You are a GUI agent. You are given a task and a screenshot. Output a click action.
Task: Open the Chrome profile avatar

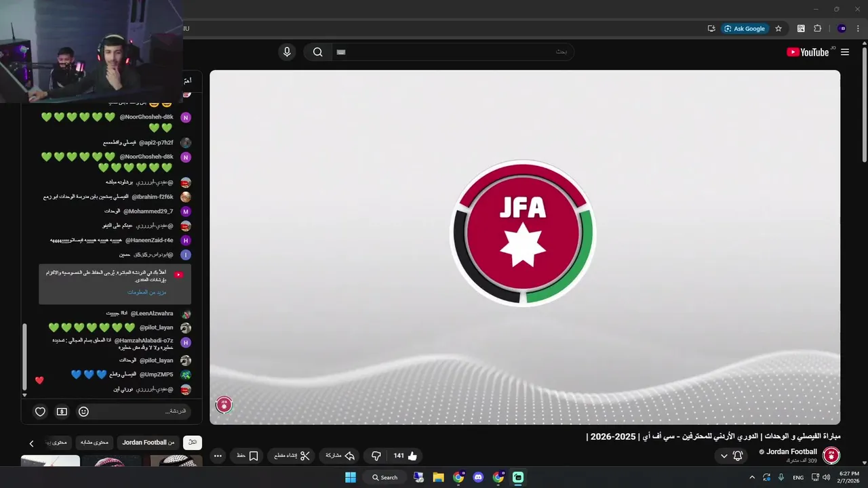tap(842, 28)
